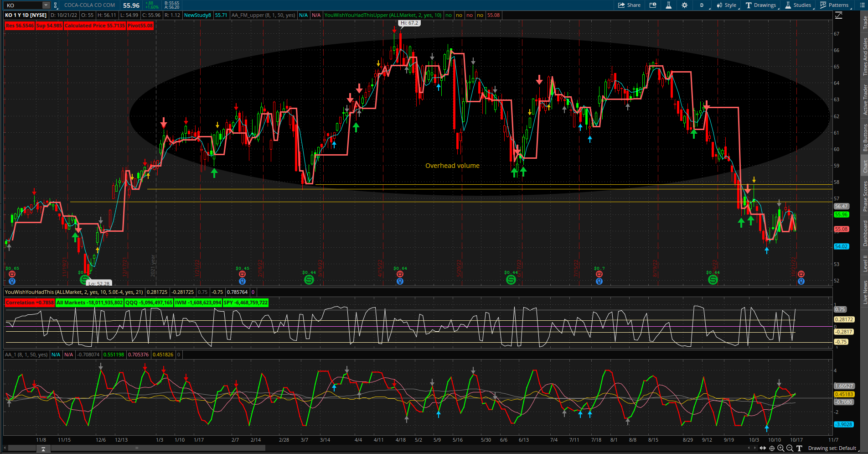Toggle the chart pan arrows control
Viewport: 868px width, 454px height.
(762, 448)
